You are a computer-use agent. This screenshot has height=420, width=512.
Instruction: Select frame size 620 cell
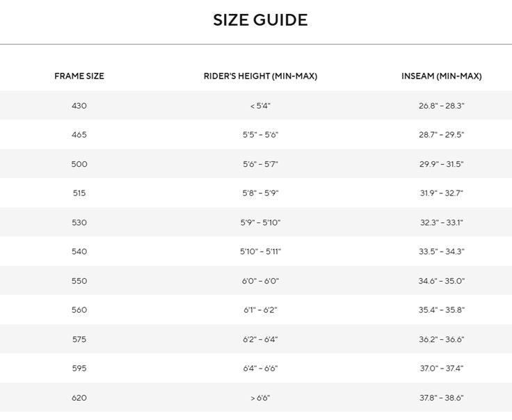point(79,398)
